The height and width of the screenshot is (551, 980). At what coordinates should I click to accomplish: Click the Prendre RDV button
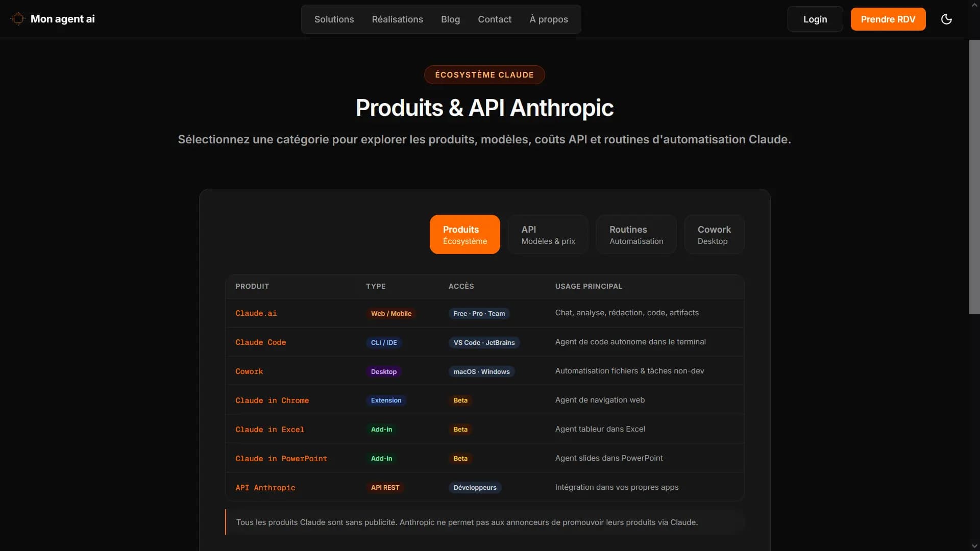point(888,19)
